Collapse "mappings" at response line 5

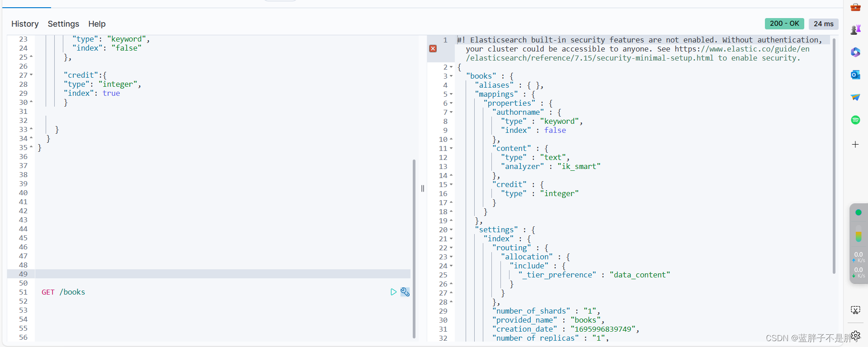(x=451, y=94)
